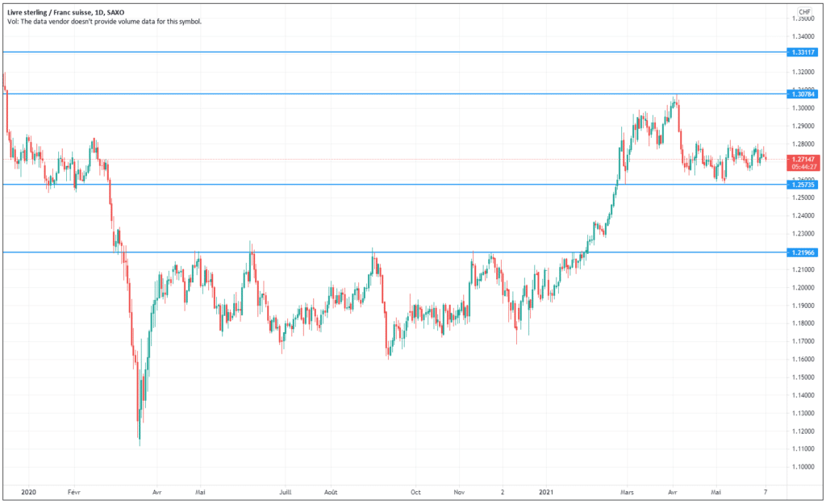Click the 1.29000 price axis label
Screen dimensions: 826x504
coord(803,126)
